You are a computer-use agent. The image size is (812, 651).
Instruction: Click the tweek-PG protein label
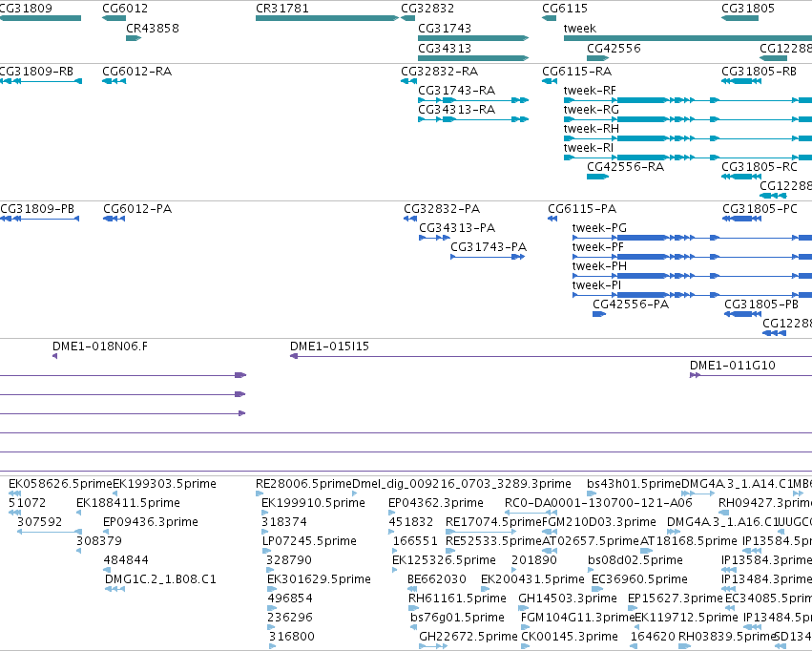click(599, 228)
